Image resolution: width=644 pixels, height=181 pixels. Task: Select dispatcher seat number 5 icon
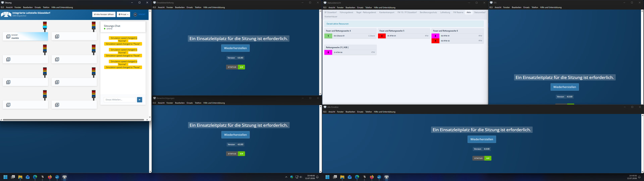pos(8,82)
